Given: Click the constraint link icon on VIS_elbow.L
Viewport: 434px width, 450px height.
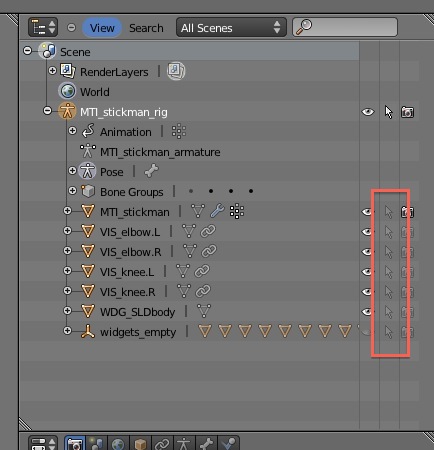Looking at the screenshot, I should click(208, 231).
